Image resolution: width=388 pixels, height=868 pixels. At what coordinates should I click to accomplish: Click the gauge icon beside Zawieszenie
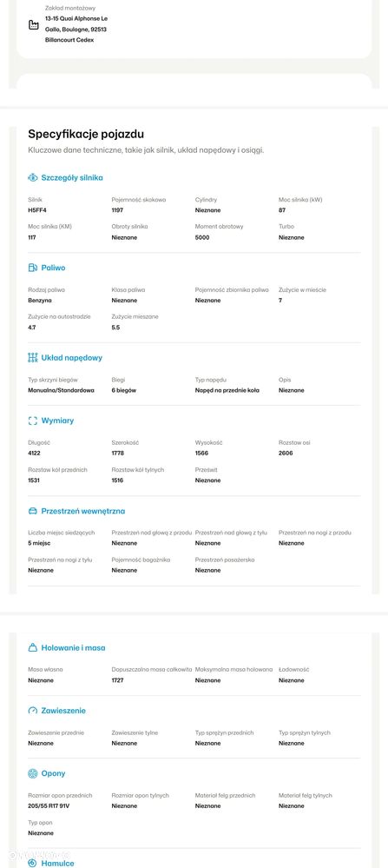point(33,711)
